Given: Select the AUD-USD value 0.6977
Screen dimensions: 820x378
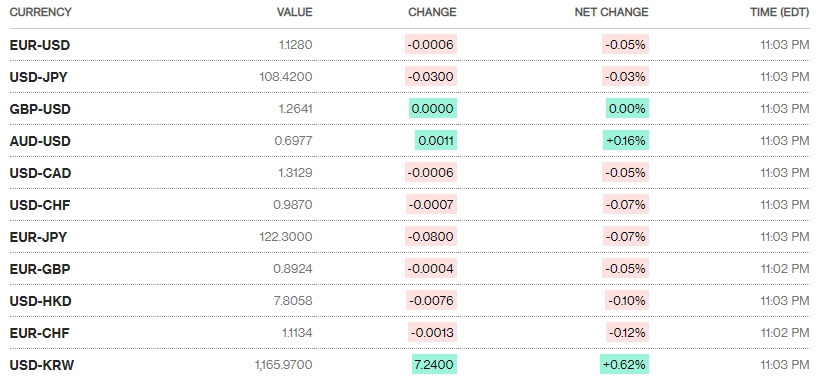Looking at the screenshot, I should 293,141.
